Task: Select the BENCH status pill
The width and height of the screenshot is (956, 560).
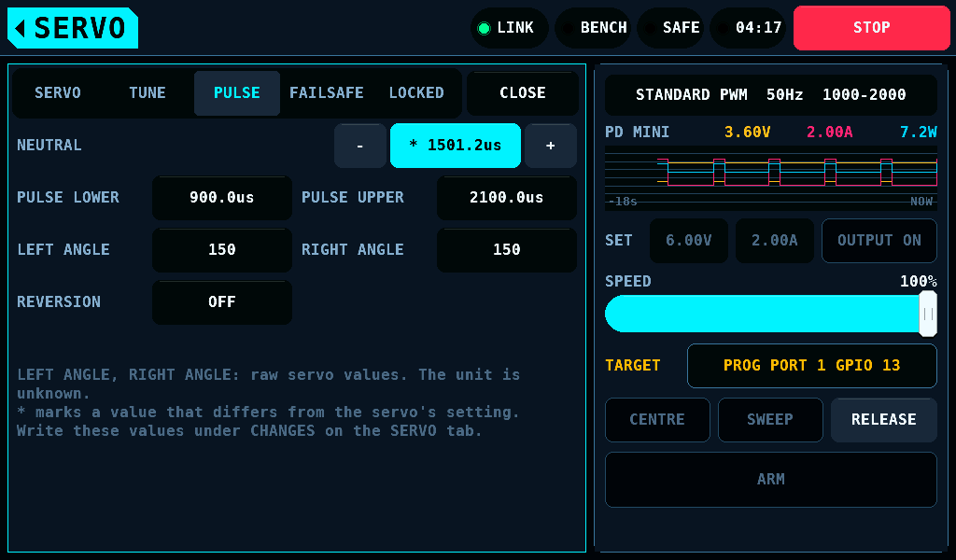Action: (595, 28)
